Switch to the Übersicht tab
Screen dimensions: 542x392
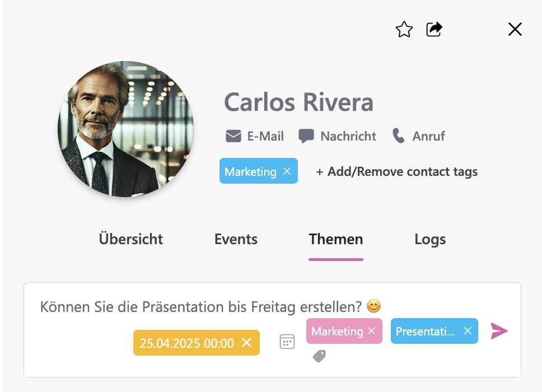click(131, 239)
